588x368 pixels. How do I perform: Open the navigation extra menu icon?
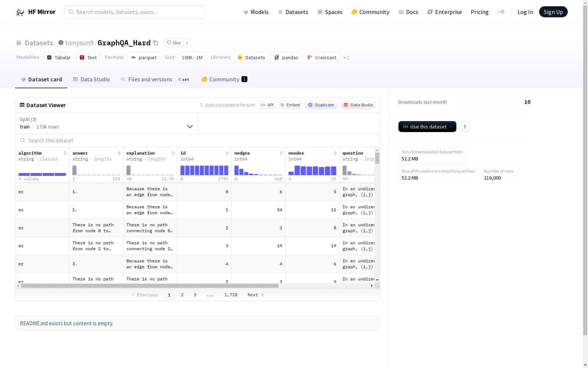[x=501, y=12]
